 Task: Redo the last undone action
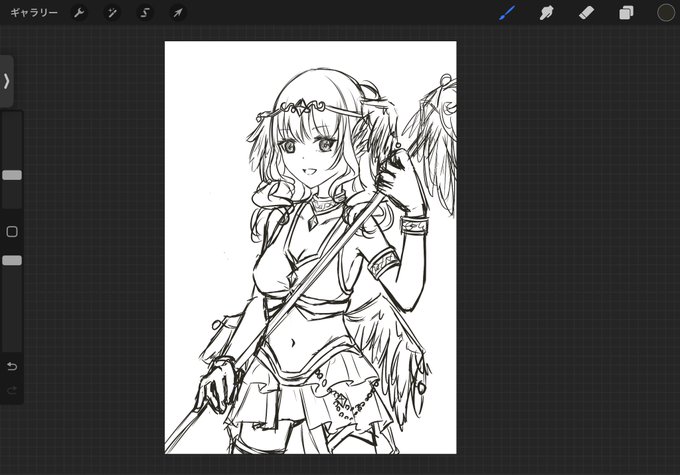click(x=12, y=390)
